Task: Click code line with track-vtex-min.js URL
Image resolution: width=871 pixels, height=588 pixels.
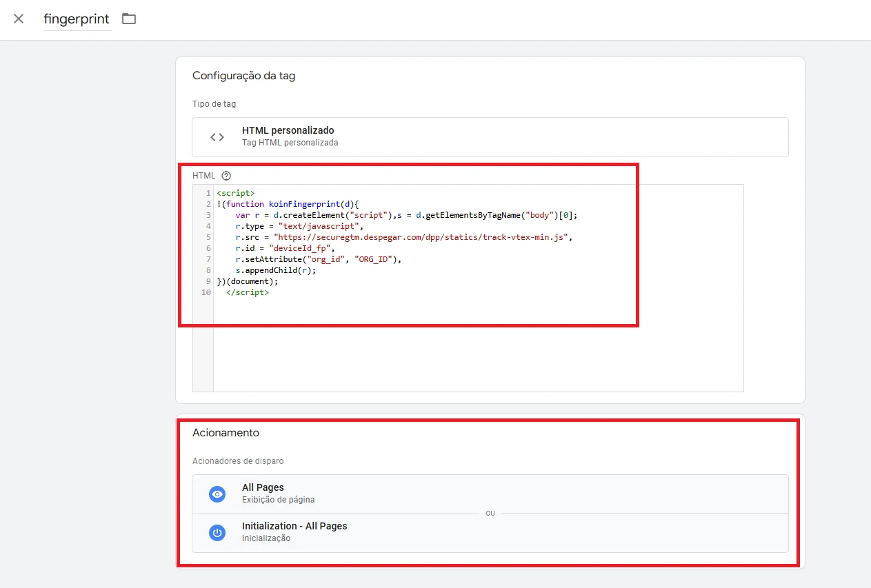Action: tap(404, 237)
